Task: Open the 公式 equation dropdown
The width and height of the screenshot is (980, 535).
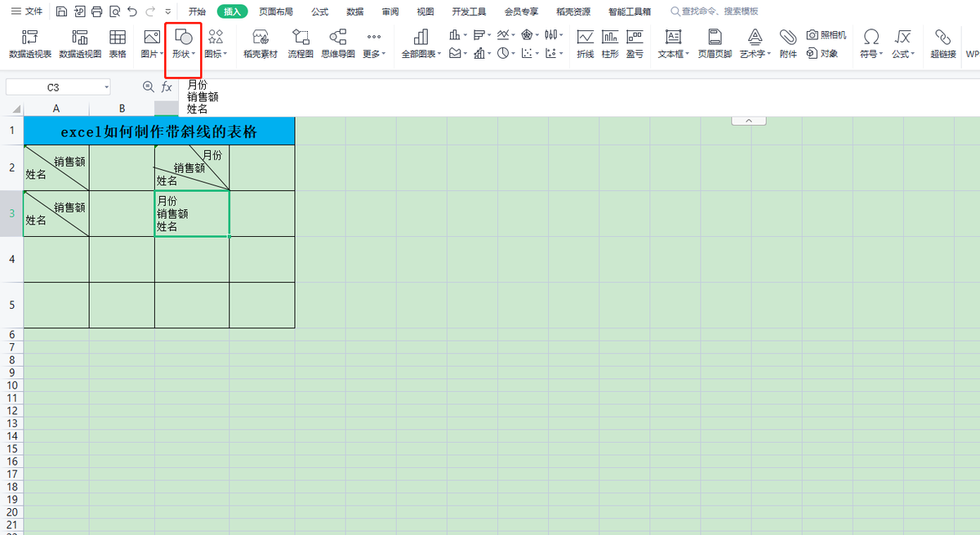Action: tap(902, 44)
